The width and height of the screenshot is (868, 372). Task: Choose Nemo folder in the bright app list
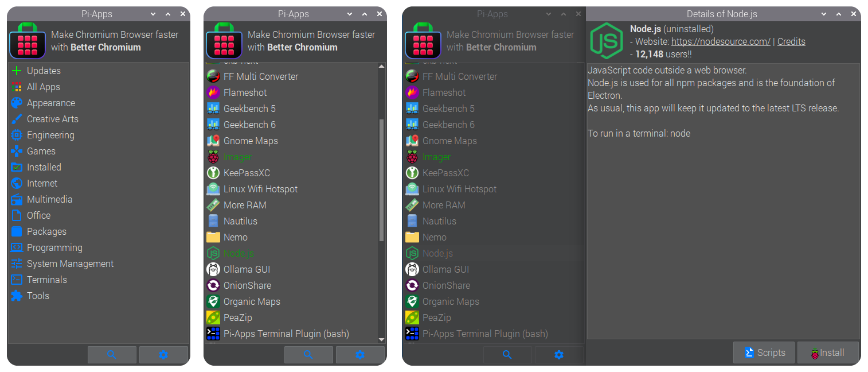click(x=291, y=237)
